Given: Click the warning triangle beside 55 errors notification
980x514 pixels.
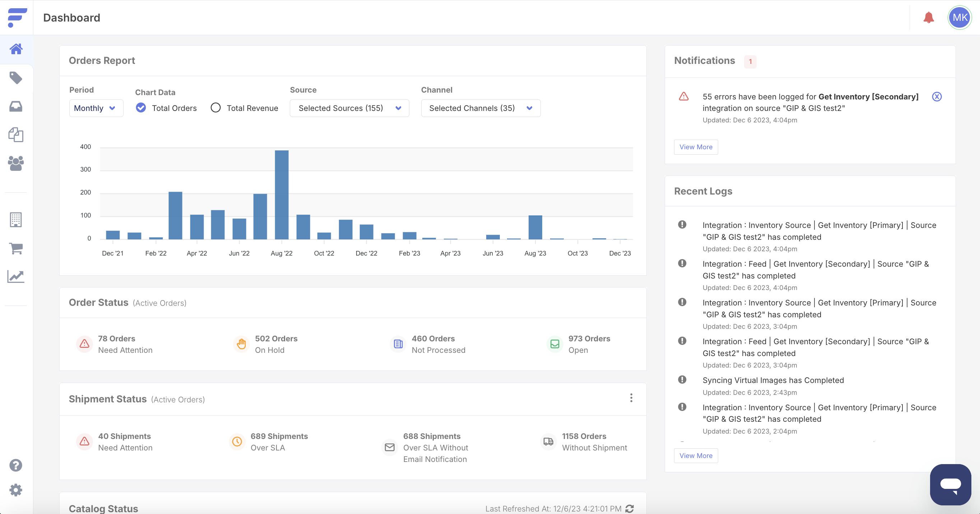Looking at the screenshot, I should (x=684, y=96).
